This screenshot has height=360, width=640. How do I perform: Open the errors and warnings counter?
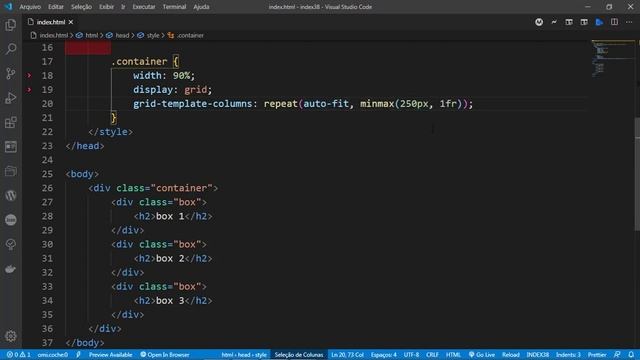click(x=18, y=355)
